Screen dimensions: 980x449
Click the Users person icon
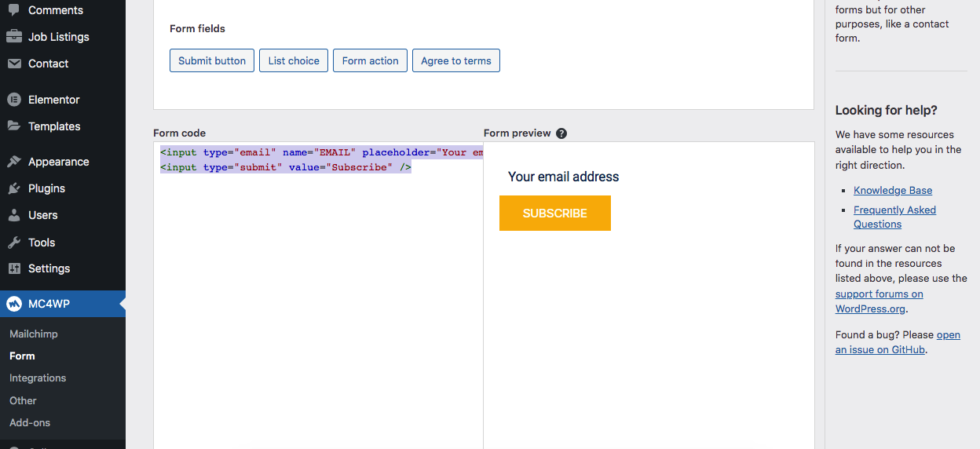click(x=13, y=215)
